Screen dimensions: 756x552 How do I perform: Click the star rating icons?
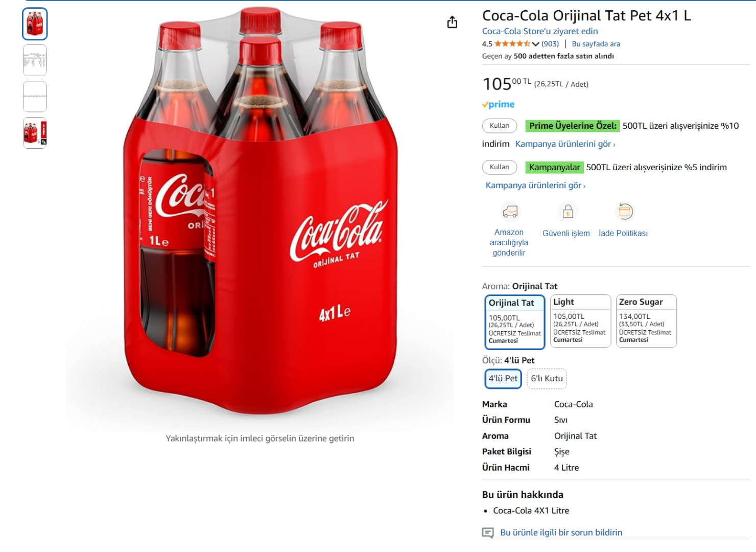click(512, 44)
